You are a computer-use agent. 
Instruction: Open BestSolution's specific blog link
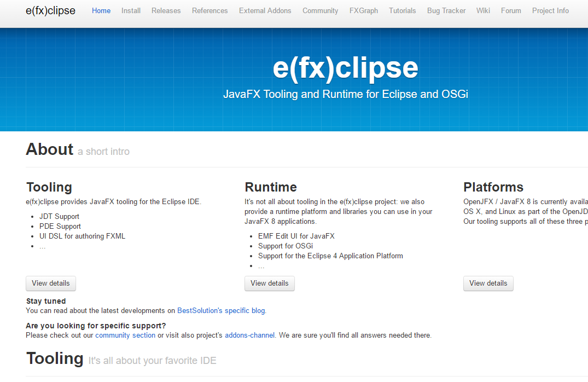pos(221,310)
